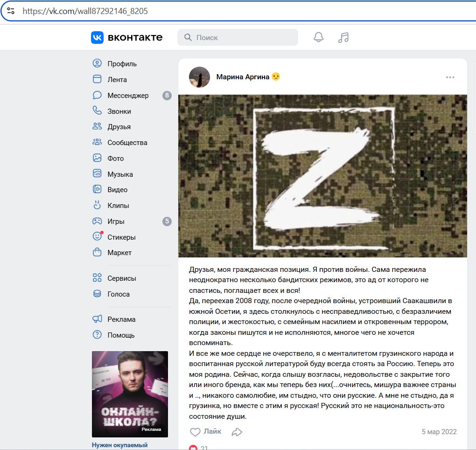Image resolution: width=476 pixels, height=450 pixels.
Task: Click the VK logo icon
Action: (x=97, y=37)
